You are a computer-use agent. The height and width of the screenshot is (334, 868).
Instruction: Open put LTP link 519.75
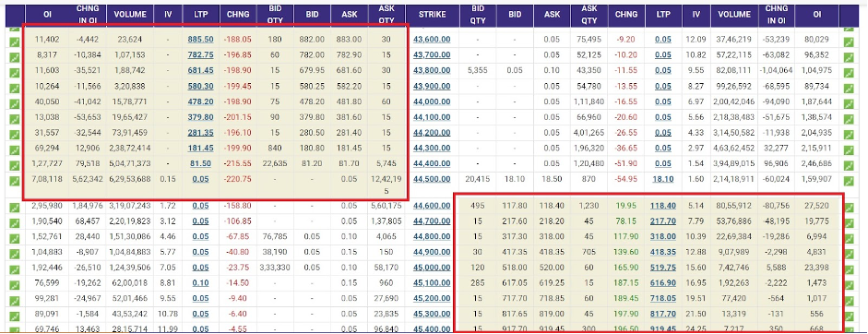point(663,267)
